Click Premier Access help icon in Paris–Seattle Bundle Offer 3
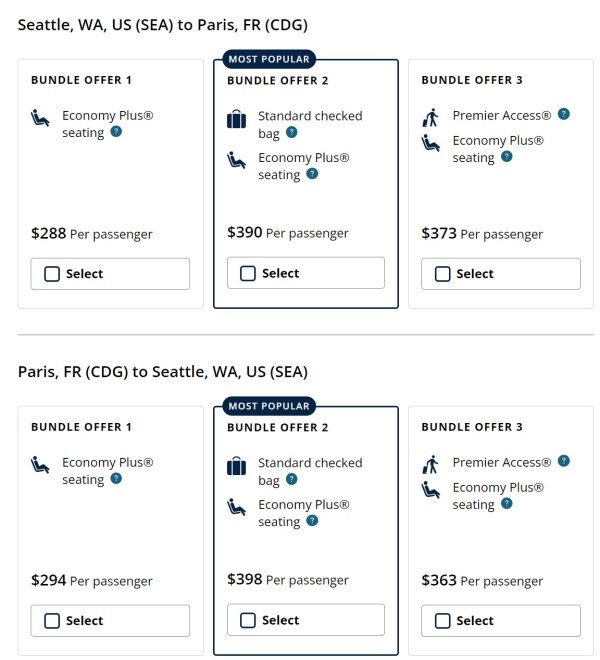This screenshot has height=660, width=600. point(565,461)
